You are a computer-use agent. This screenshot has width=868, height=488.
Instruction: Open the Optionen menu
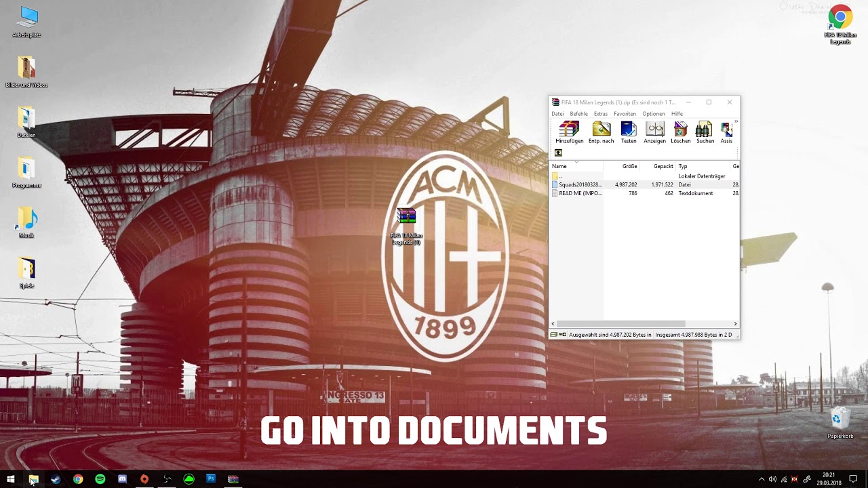coord(653,114)
